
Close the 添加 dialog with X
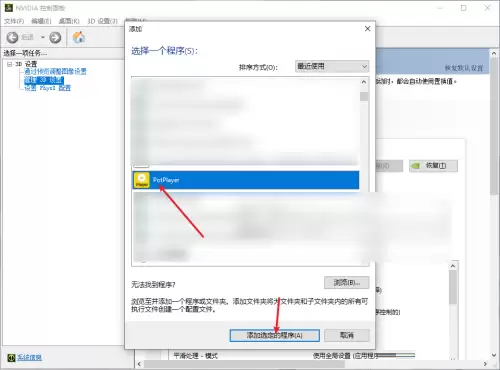[367, 29]
